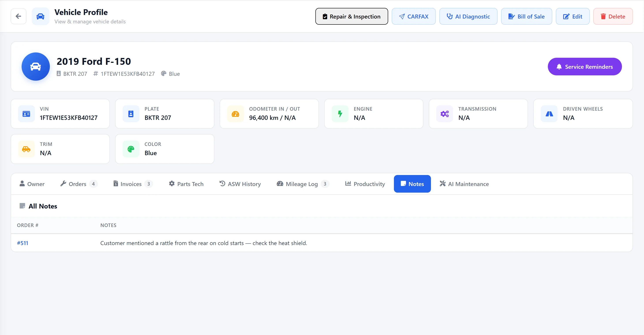The width and height of the screenshot is (644, 335).
Task: Open the AI Maintenance tab
Action: point(464,184)
